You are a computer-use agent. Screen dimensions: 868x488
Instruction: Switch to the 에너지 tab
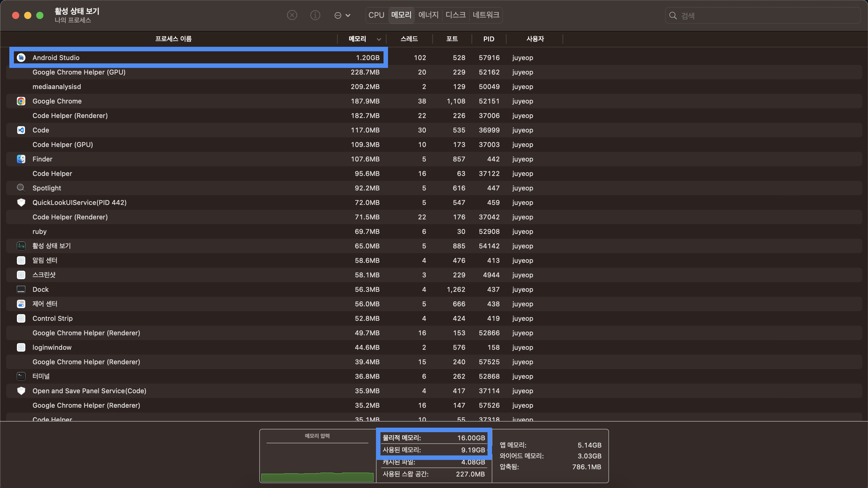click(x=428, y=15)
